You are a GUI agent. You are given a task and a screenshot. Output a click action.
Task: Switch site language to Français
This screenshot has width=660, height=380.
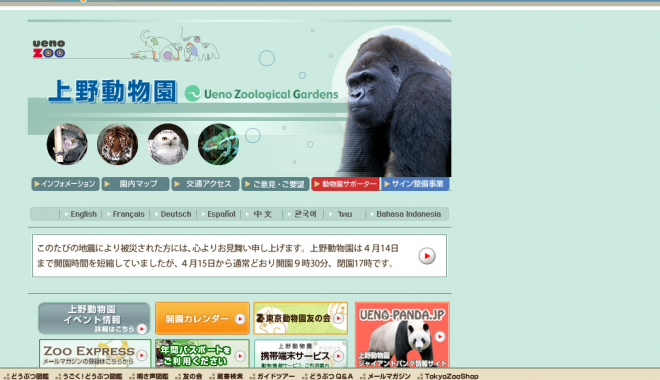pos(128,214)
